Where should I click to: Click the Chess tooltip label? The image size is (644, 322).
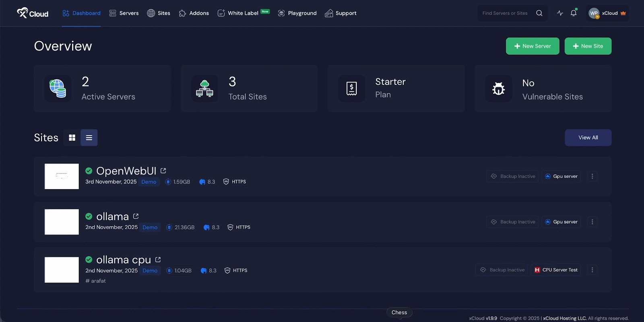[x=399, y=312]
